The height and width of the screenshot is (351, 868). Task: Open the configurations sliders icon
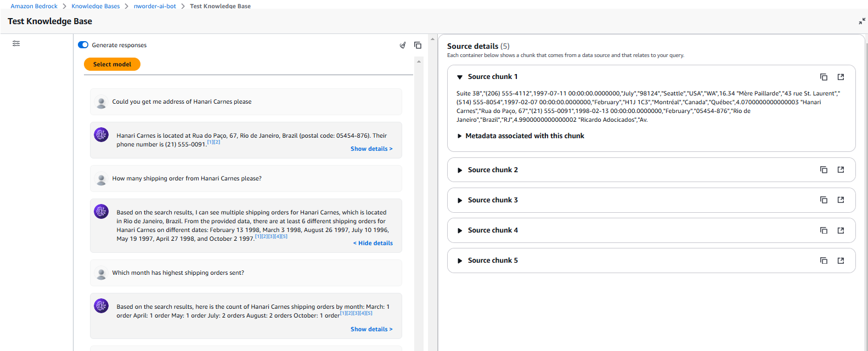[16, 43]
